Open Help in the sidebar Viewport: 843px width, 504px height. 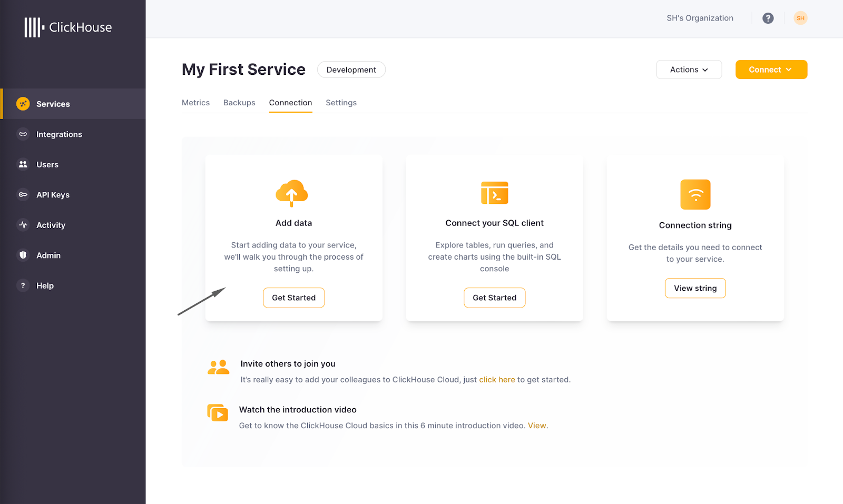coord(74,285)
